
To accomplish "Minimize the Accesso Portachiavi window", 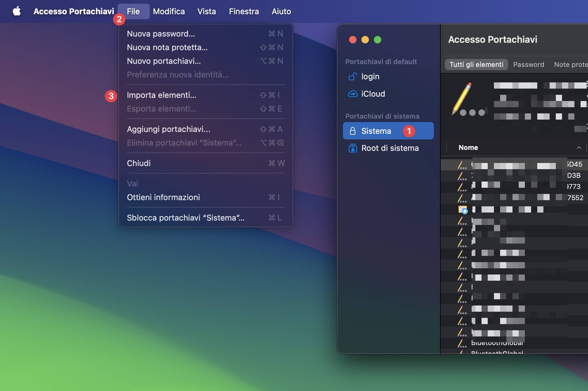I will tap(365, 40).
